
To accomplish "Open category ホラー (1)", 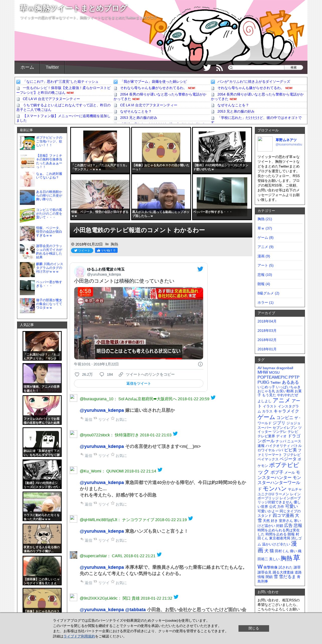I will 265,302.
